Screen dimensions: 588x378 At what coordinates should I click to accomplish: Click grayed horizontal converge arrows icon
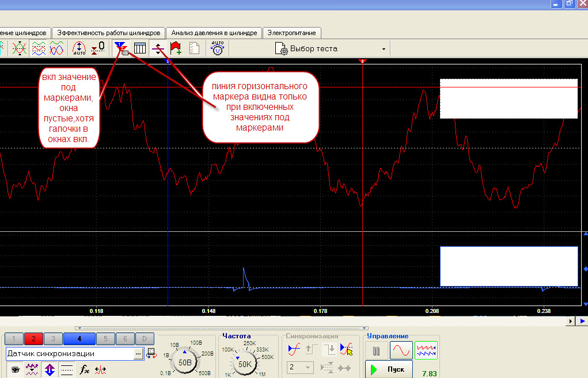[x=344, y=368]
